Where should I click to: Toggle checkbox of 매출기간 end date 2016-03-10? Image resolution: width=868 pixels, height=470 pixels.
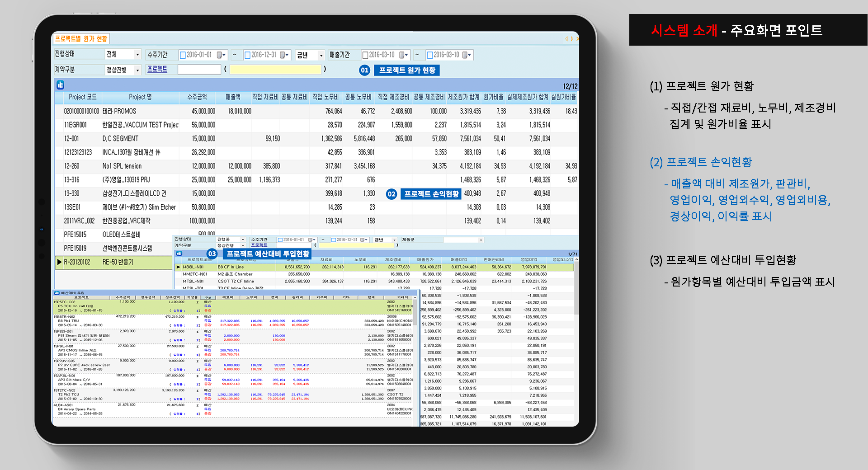[x=430, y=55]
